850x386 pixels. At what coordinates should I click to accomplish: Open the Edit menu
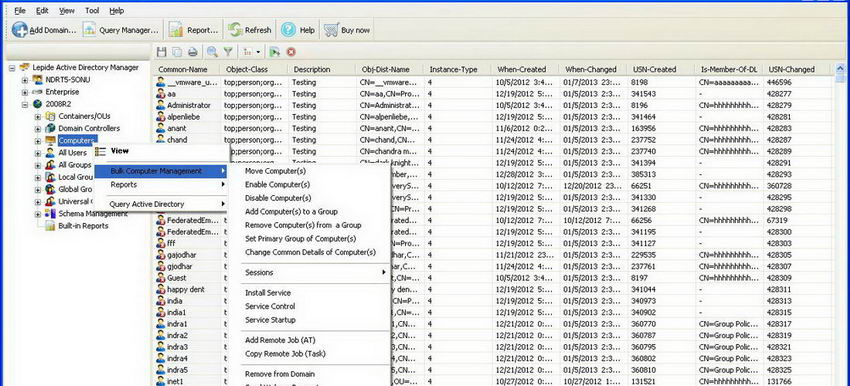(x=42, y=10)
